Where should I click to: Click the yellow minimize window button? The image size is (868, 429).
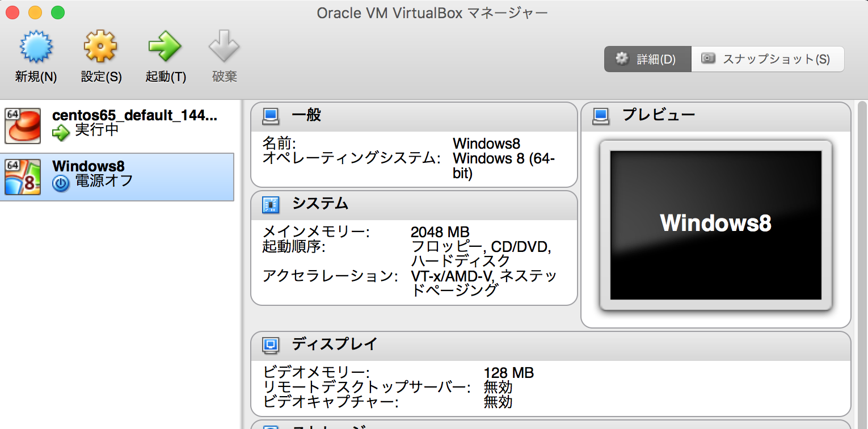pos(35,12)
